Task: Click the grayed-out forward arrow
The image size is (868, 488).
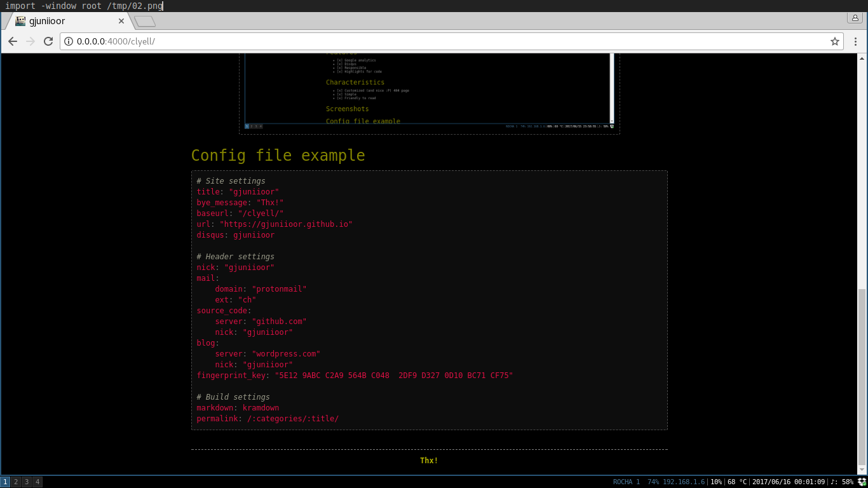Action: coord(31,41)
